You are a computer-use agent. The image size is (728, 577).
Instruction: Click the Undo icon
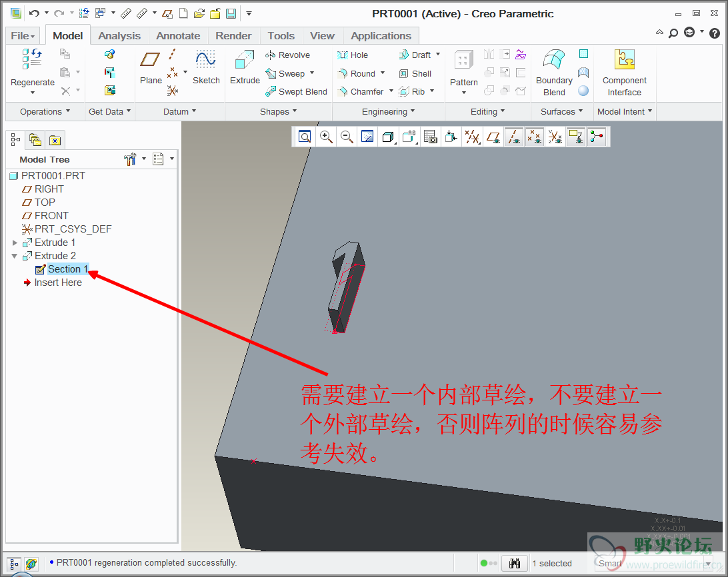click(35, 13)
